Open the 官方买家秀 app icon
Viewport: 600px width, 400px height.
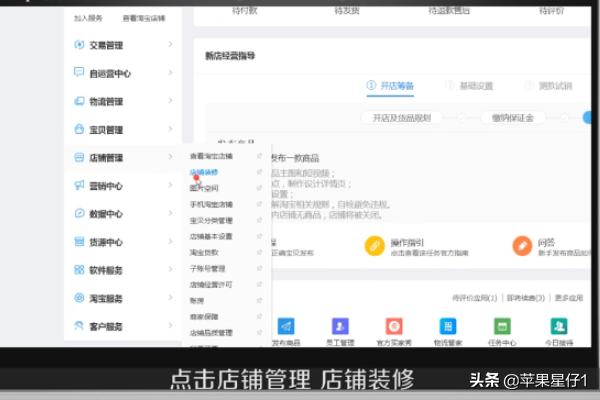click(x=394, y=327)
